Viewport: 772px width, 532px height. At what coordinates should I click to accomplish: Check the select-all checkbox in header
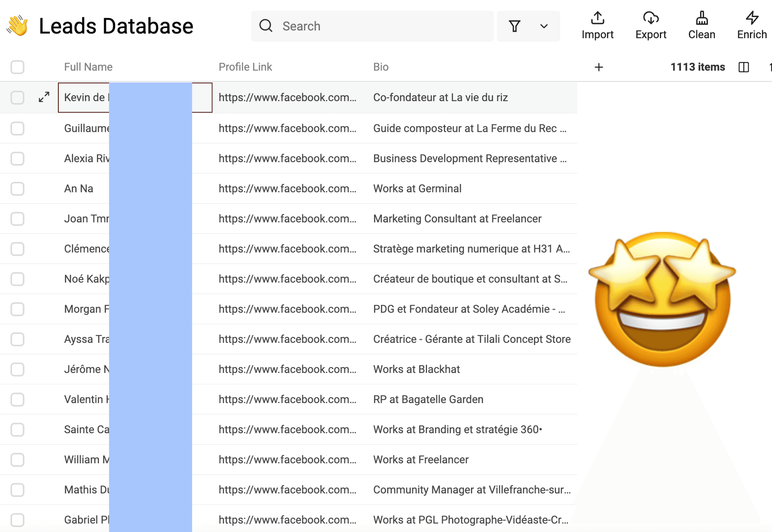coord(17,67)
